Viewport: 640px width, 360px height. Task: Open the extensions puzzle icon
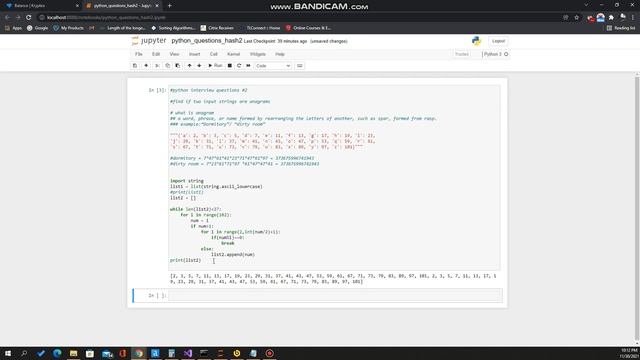pyautogui.click(x=611, y=18)
